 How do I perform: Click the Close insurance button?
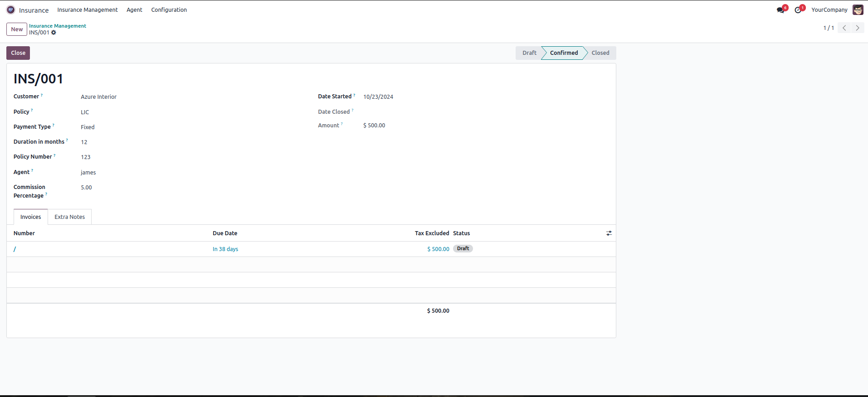point(18,53)
